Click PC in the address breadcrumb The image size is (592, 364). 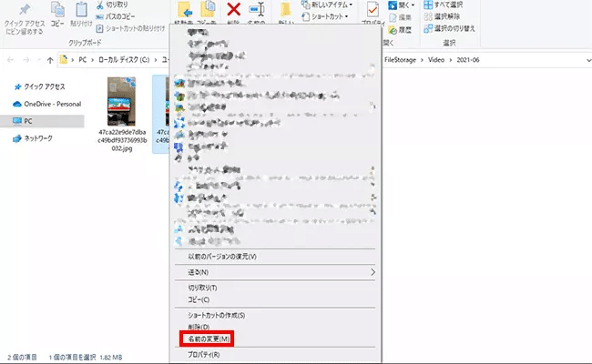[x=82, y=60]
